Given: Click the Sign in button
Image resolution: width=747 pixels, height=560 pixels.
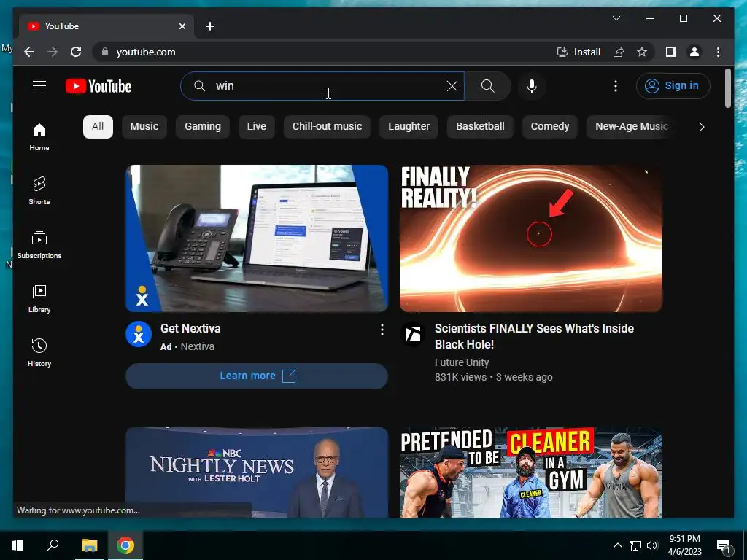Looking at the screenshot, I should pyautogui.click(x=673, y=86).
